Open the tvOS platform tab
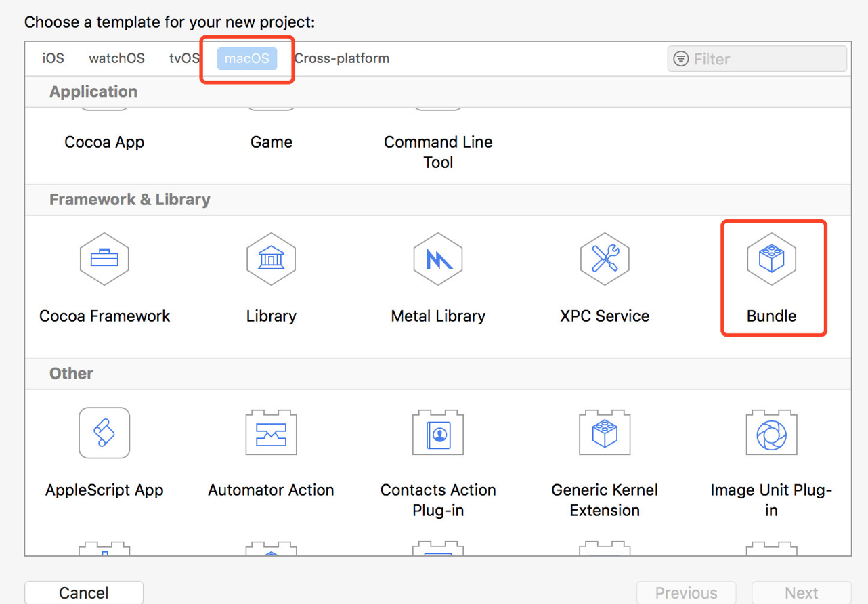This screenshot has height=604, width=868. pyautogui.click(x=184, y=58)
